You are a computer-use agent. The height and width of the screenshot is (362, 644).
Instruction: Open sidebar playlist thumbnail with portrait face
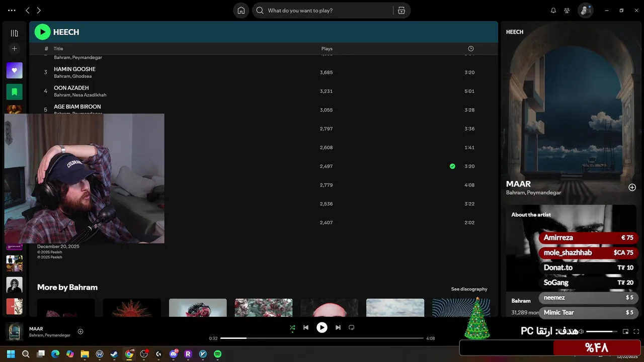[x=14, y=285]
